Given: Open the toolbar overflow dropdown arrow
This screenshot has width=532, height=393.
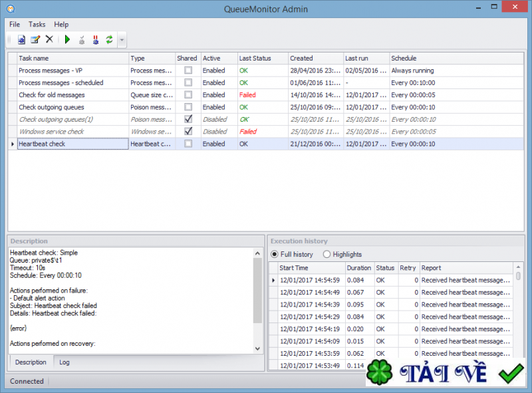Looking at the screenshot, I should [x=122, y=40].
